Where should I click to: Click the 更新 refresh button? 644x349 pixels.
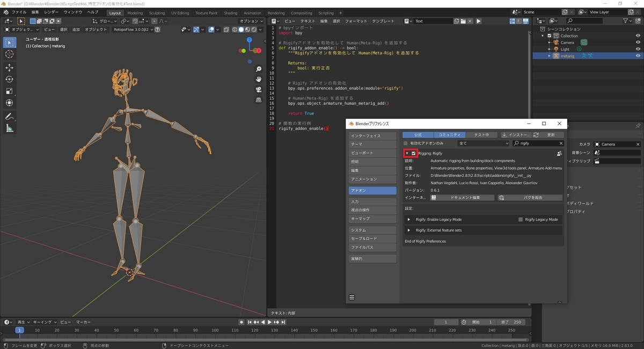pos(548,135)
